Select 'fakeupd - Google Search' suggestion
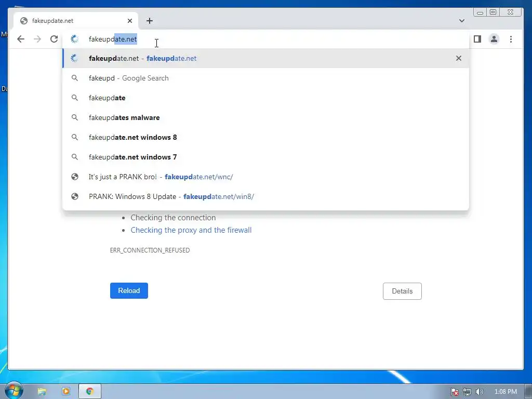The width and height of the screenshot is (532, 399). [265, 78]
